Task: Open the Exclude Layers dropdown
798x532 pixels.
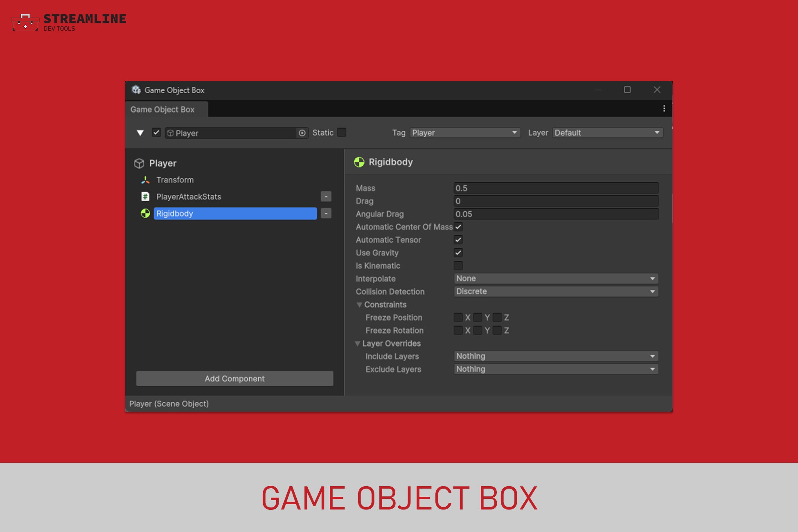Action: 556,369
